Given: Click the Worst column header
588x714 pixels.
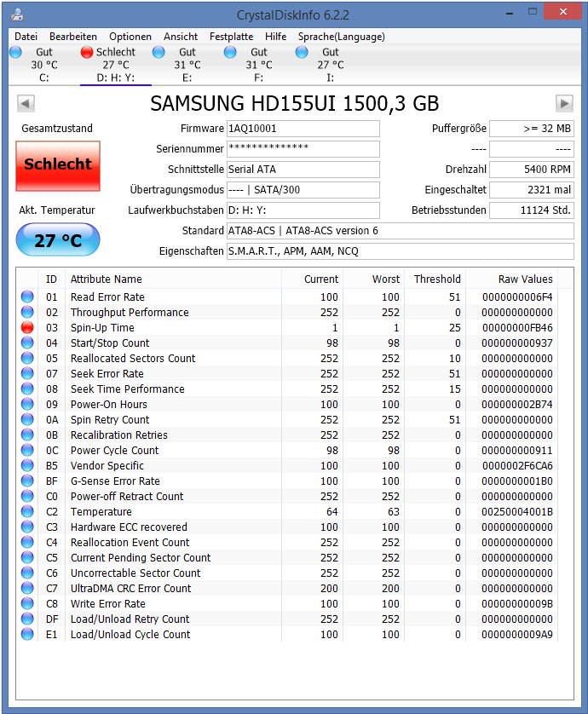Looking at the screenshot, I should click(374, 279).
